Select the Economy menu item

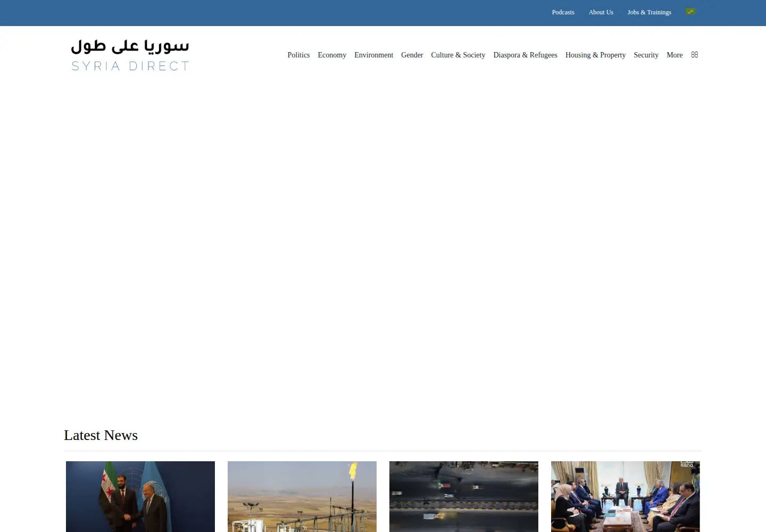332,55
